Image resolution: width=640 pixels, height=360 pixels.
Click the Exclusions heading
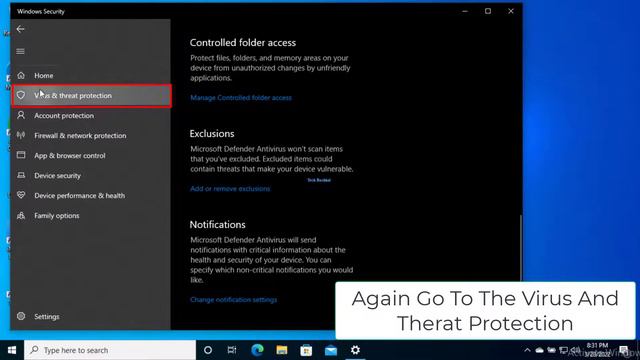pos(212,133)
